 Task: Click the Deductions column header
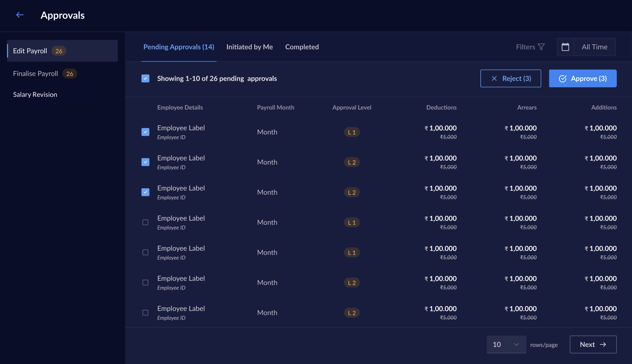441,108
